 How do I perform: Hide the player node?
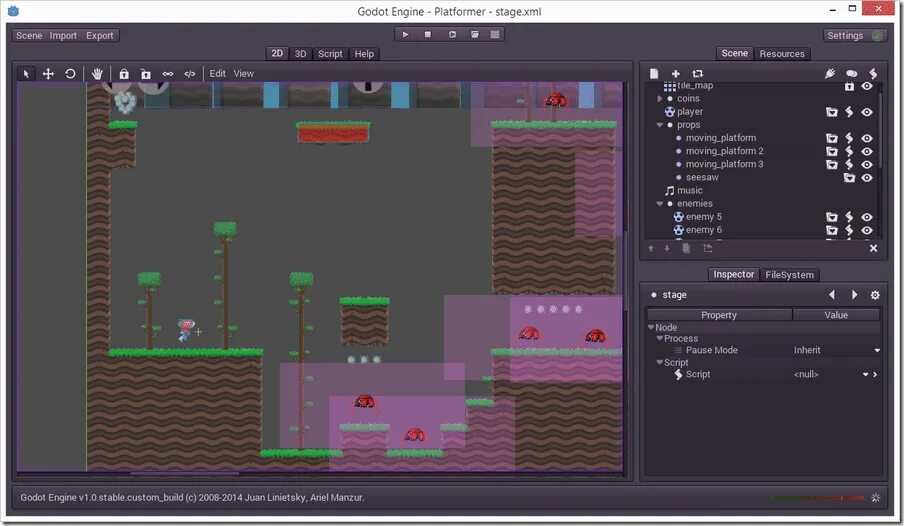[x=867, y=112]
